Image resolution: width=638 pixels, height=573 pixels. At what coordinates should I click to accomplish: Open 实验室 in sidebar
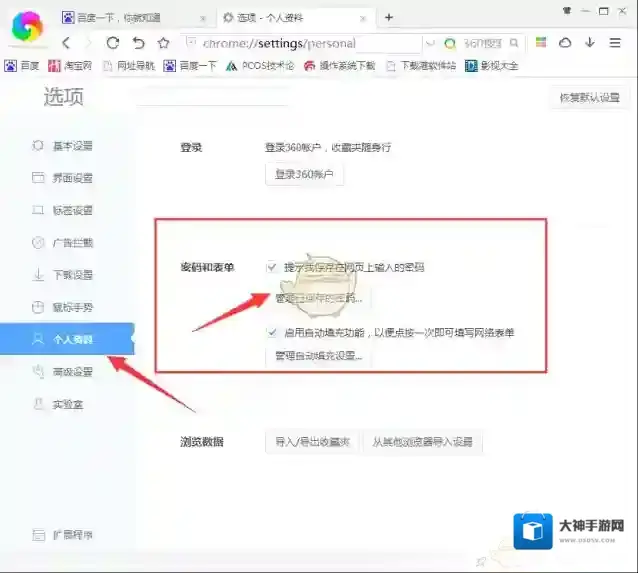pyautogui.click(x=58, y=404)
